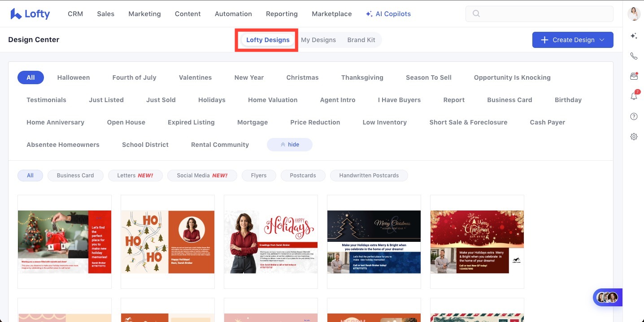Filter by Fourth of July category
644x322 pixels.
point(134,77)
